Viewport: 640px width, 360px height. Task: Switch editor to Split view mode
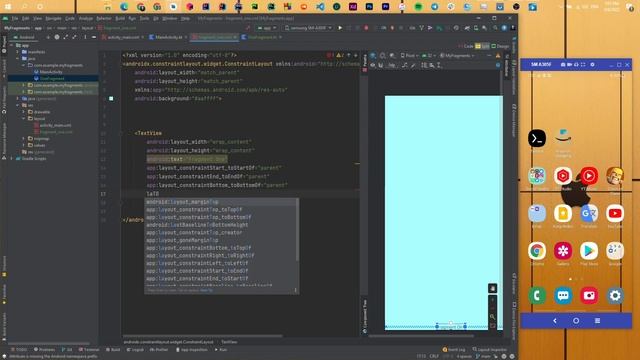[x=482, y=46]
